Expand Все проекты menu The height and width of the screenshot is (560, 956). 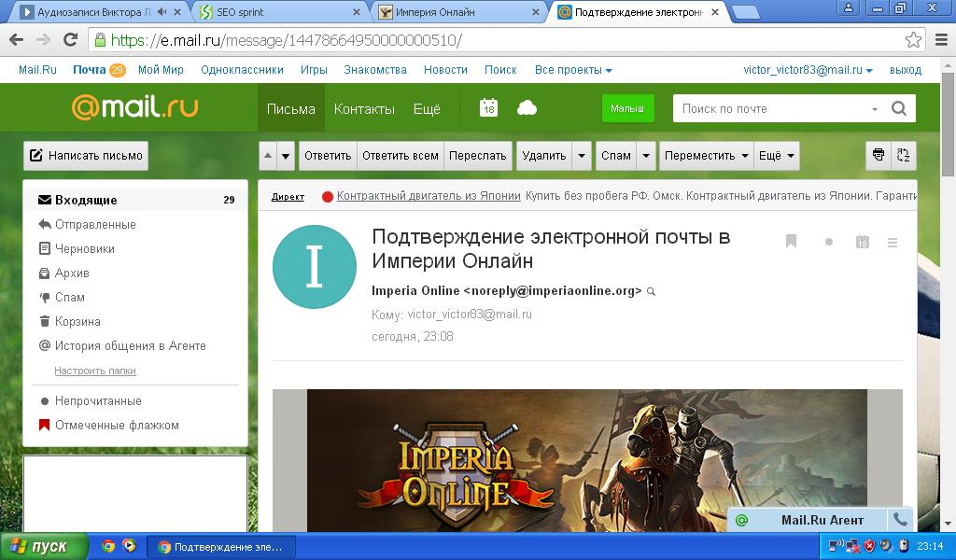tap(573, 69)
